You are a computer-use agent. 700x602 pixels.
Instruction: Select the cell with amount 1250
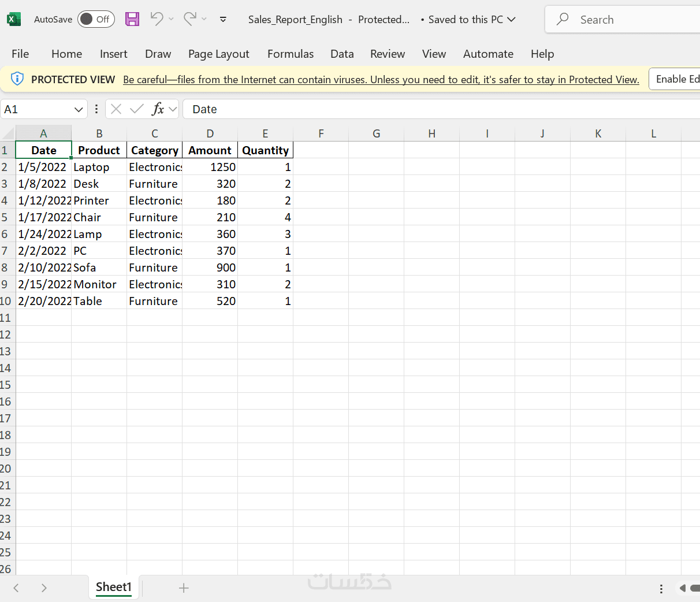[210, 167]
